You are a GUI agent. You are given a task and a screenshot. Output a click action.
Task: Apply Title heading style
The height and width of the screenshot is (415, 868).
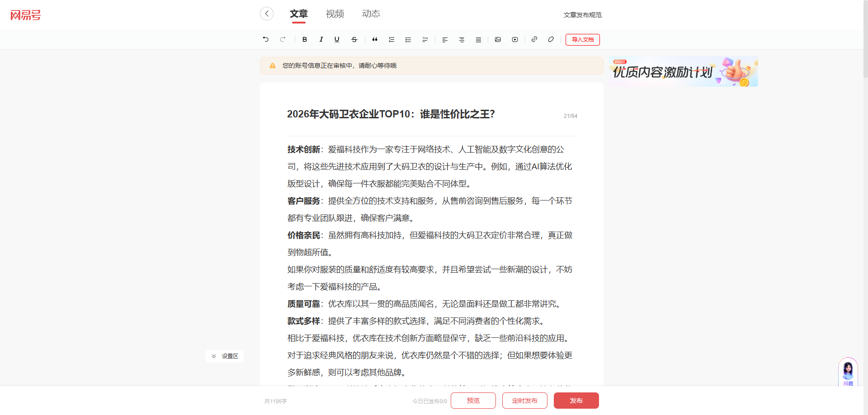coord(425,39)
